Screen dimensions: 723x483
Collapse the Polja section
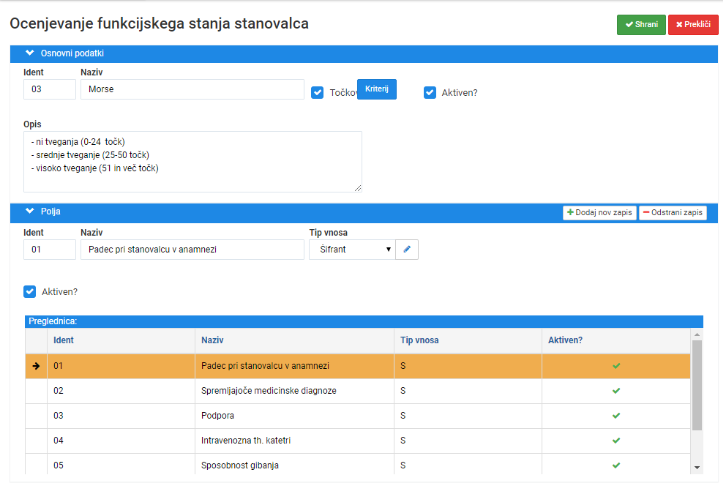coord(30,211)
